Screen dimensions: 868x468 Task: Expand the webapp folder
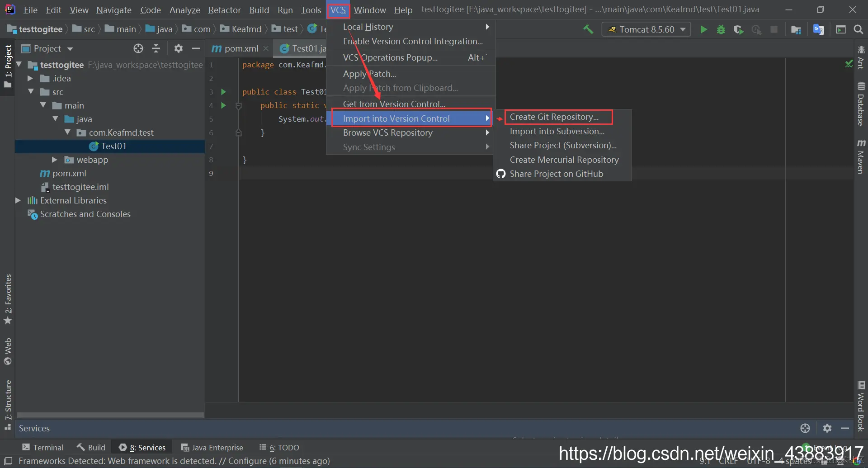pyautogui.click(x=54, y=160)
